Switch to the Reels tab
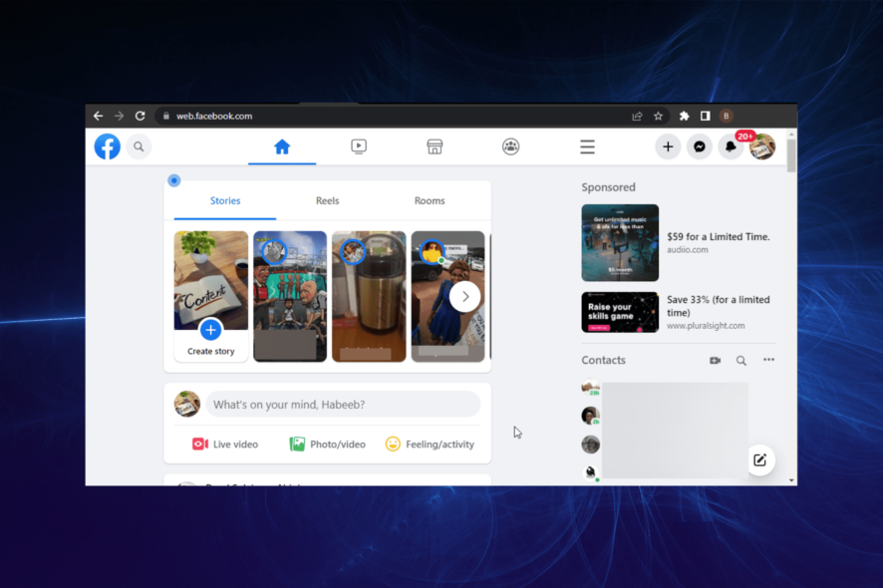 [327, 200]
